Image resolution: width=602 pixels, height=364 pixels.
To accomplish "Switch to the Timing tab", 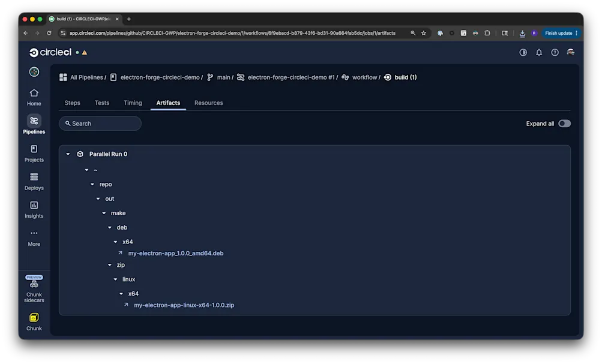I will [133, 103].
